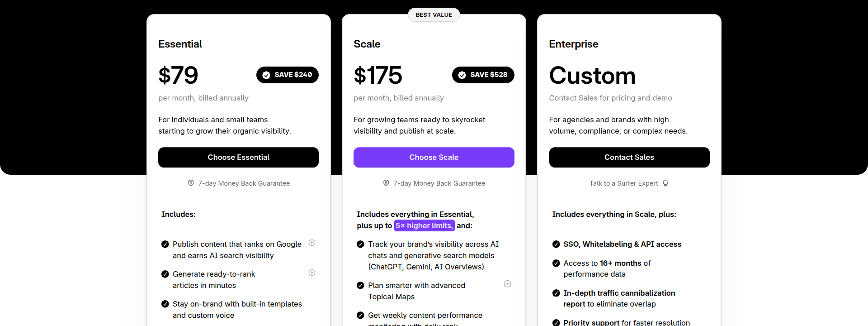Select the SAVE $240 pill on Essential
The height and width of the screenshot is (326, 868).
tap(288, 75)
